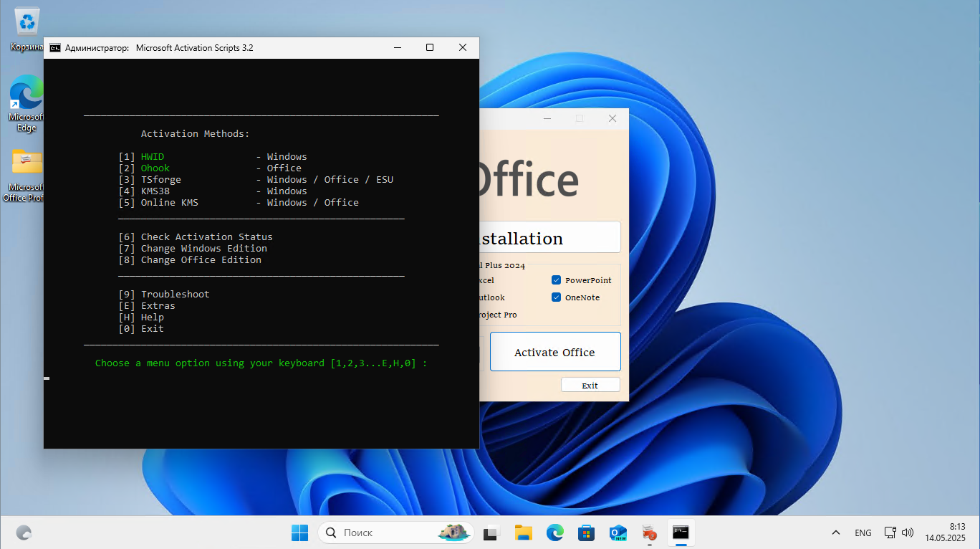Click the Excel label in the Office installer

tap(486, 280)
